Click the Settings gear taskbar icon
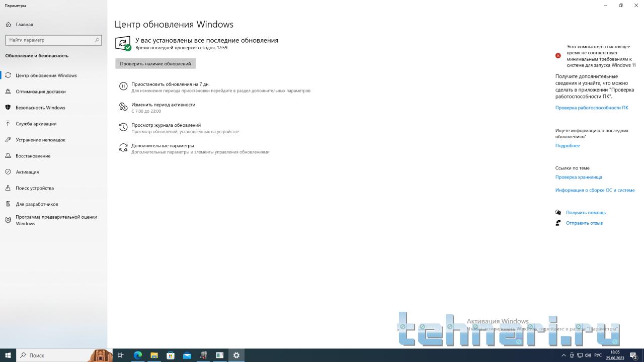Image resolution: width=644 pixels, height=362 pixels. (236, 355)
